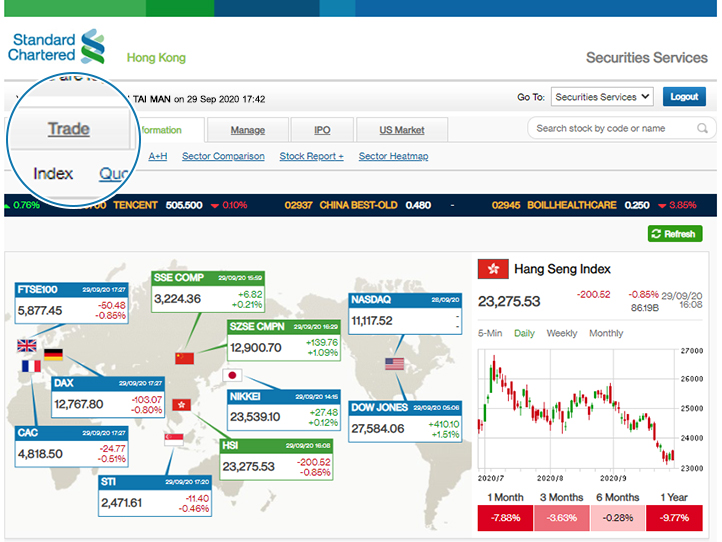Click the Singapore flag on map

pyautogui.click(x=174, y=439)
